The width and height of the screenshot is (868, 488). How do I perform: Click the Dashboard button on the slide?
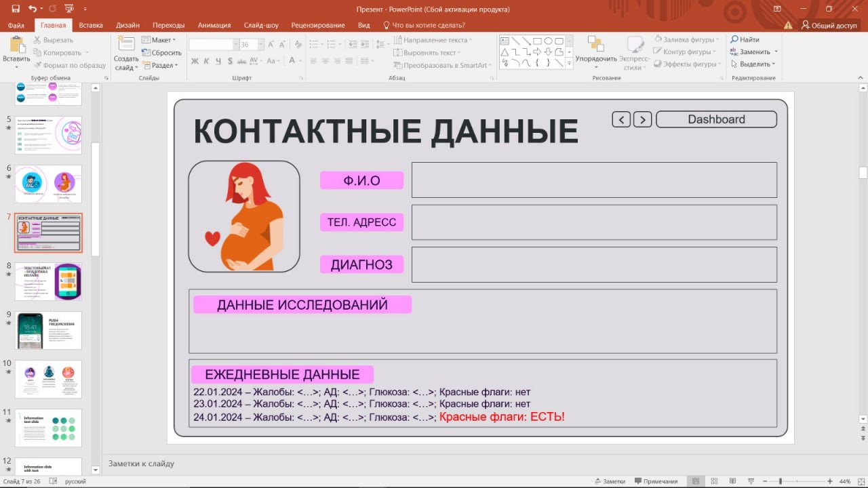[x=716, y=119]
